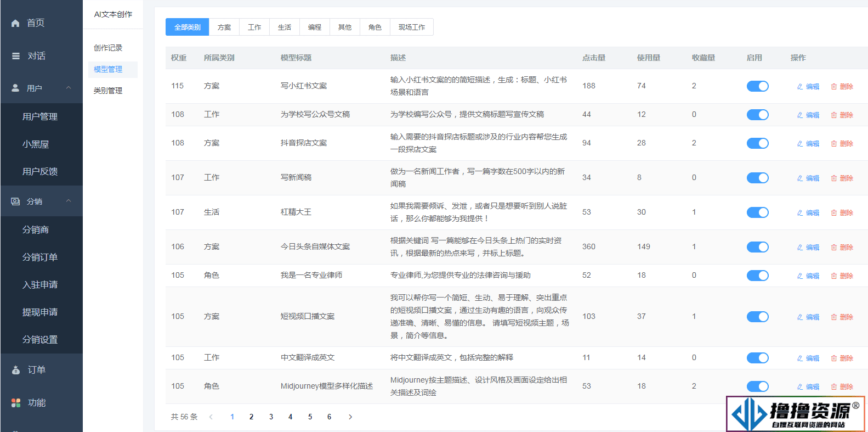Viewport: 868px width, 432px height.
Task: Open 提现申请 in sidebar
Action: 41,312
